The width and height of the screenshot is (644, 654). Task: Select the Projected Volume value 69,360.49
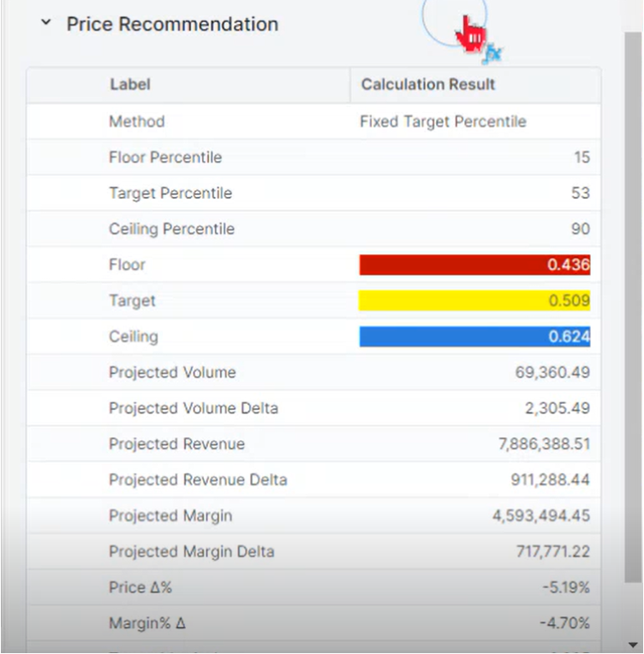[549, 372]
